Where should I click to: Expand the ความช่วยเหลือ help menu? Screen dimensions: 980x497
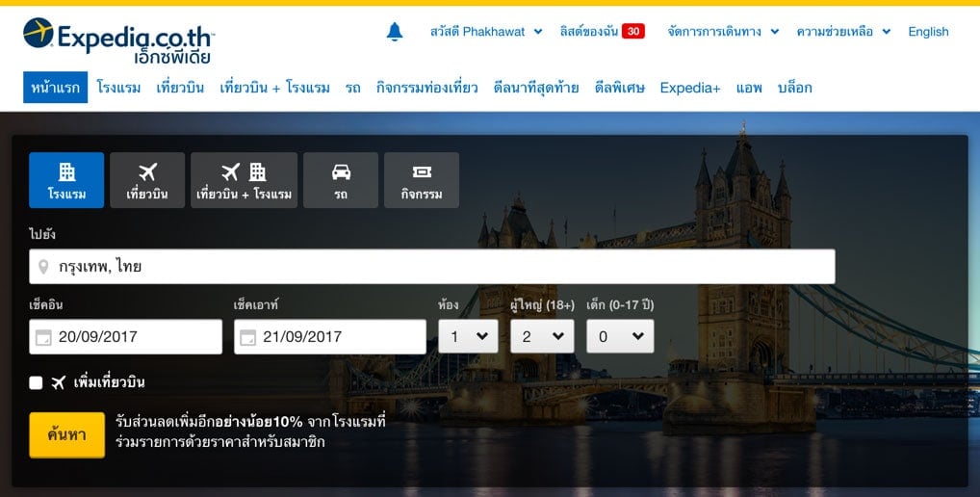[x=843, y=31]
